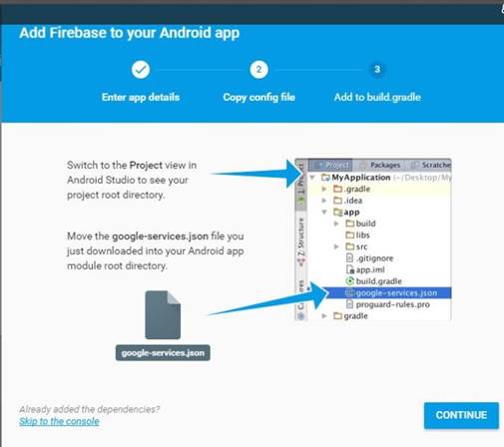The height and width of the screenshot is (447, 504).
Task: Click the .gitignore file icon
Action: pyautogui.click(x=349, y=257)
